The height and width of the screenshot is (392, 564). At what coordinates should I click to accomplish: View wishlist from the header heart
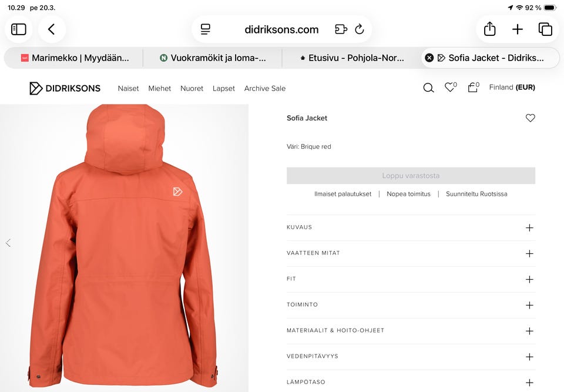tap(449, 88)
